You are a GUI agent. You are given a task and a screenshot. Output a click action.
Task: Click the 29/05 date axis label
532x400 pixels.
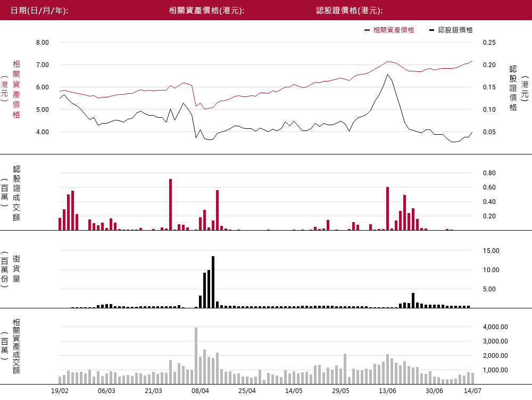click(340, 391)
